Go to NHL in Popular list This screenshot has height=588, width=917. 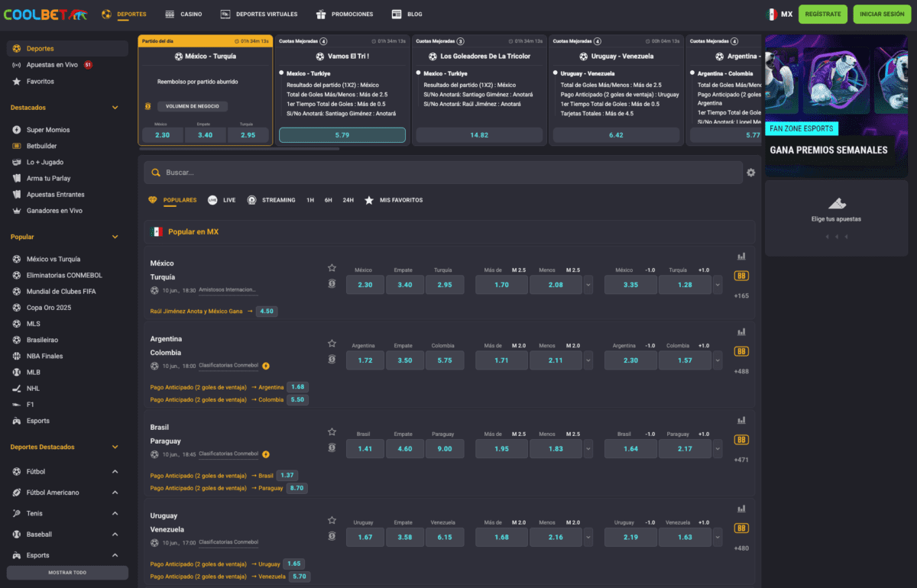33,388
